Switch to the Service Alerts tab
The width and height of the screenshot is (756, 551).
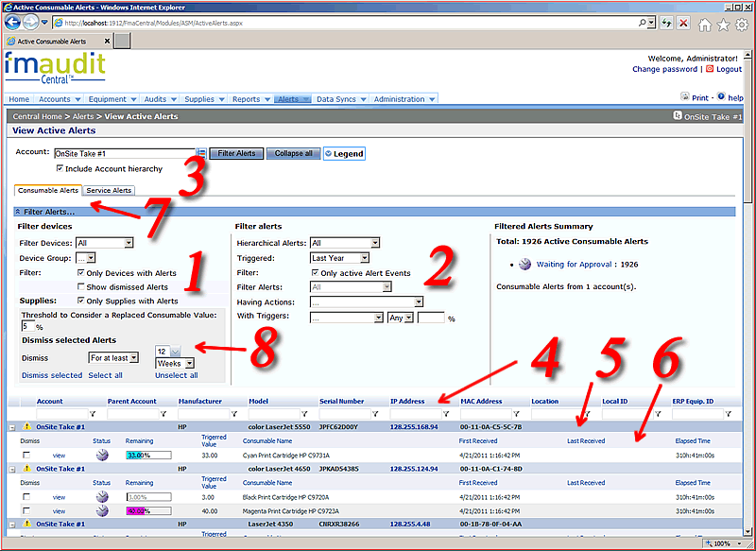tap(109, 190)
